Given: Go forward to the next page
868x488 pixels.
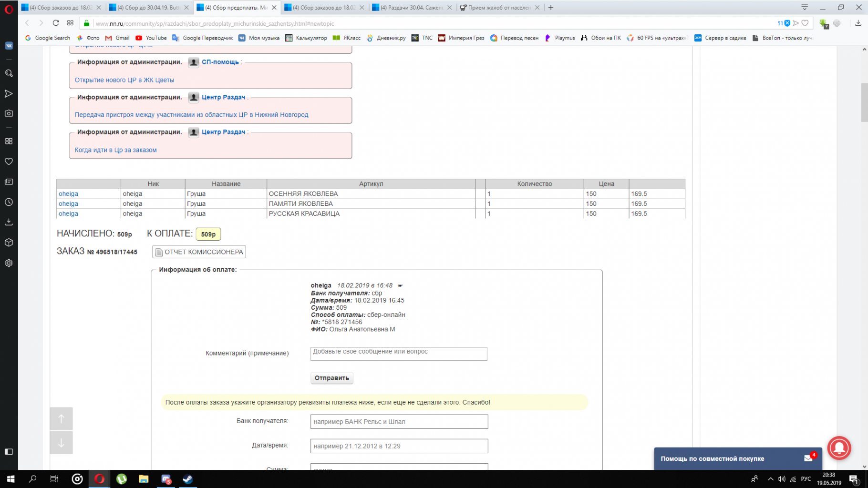Looking at the screenshot, I should 41,23.
